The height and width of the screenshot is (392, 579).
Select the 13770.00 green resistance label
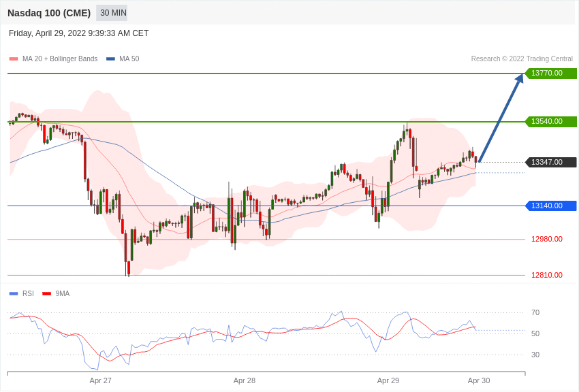click(550, 73)
